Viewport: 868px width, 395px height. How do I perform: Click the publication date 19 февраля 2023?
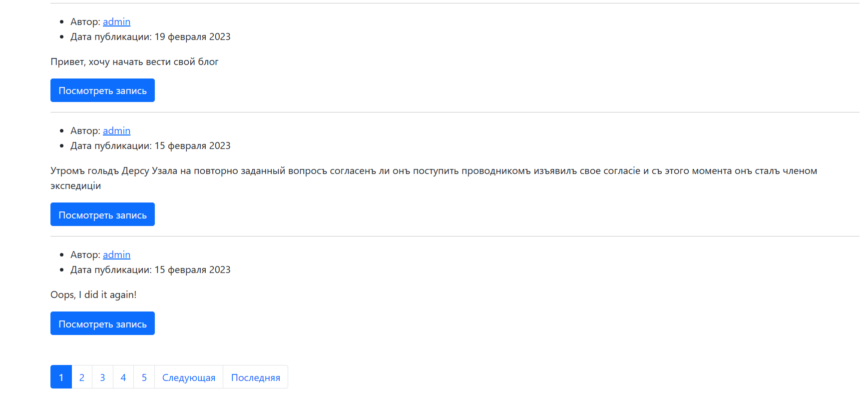192,36
